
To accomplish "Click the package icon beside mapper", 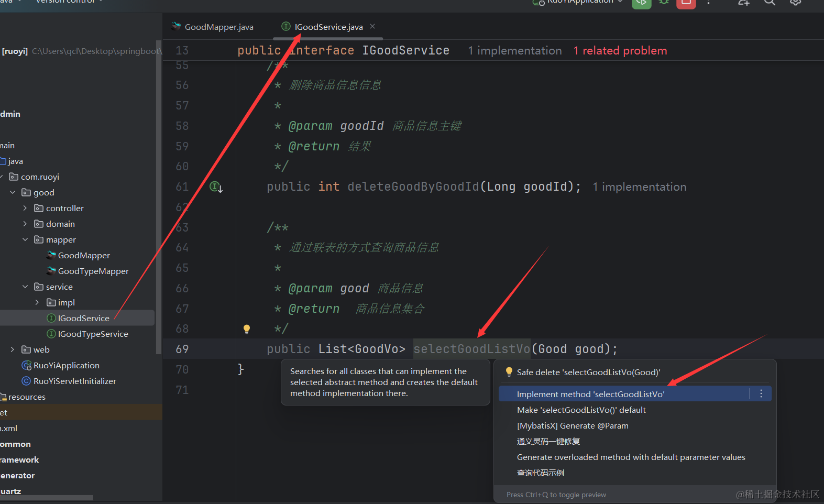I will point(39,239).
